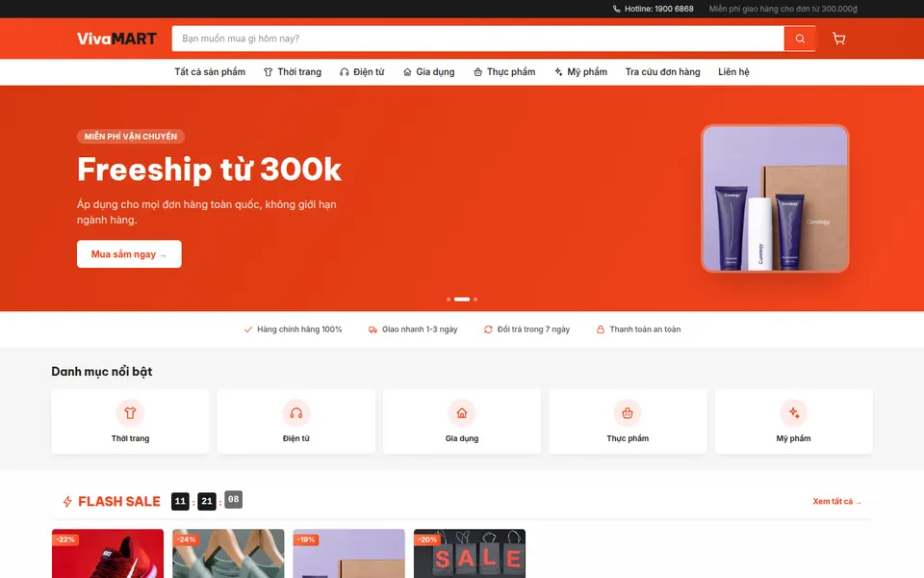Click the basket icon in Thực phẩm menu
Viewport: 924px width, 578px height.
(x=478, y=72)
